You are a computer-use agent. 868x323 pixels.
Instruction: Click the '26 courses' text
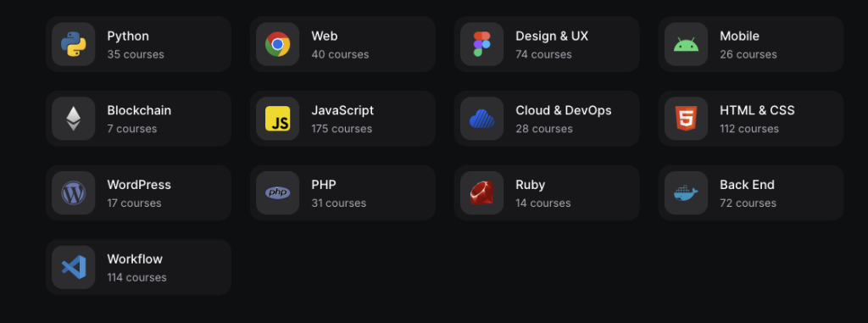pos(748,55)
